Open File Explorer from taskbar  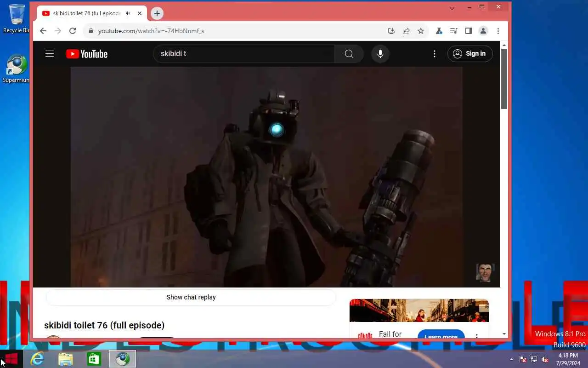66,359
